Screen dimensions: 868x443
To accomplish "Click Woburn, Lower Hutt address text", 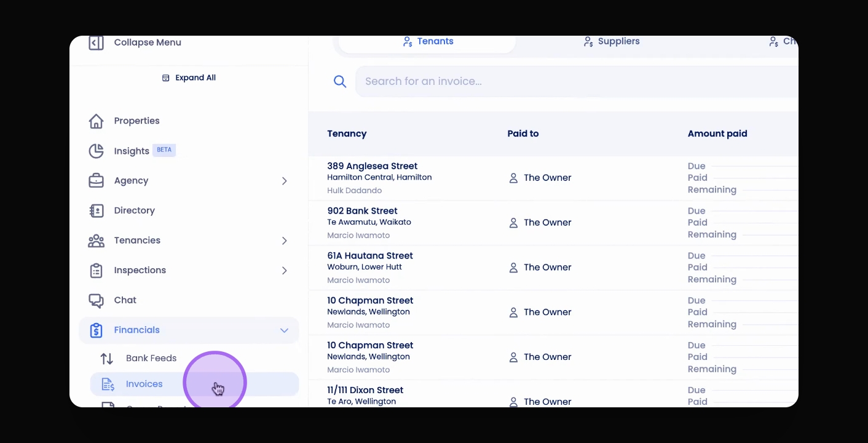I will [x=365, y=267].
